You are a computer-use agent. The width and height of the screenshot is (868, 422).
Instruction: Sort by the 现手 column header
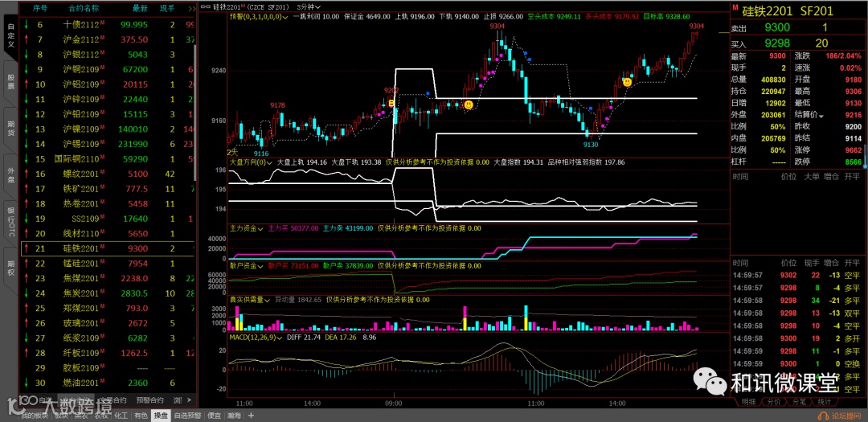167,8
